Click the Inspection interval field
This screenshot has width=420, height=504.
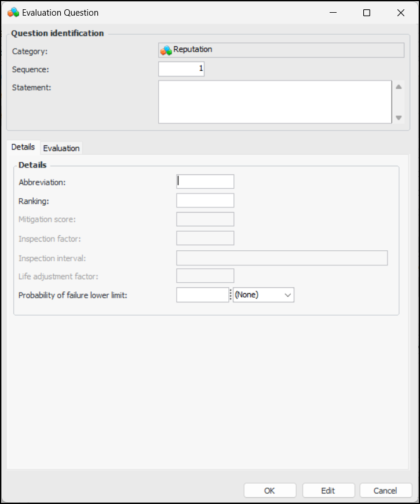(282, 258)
